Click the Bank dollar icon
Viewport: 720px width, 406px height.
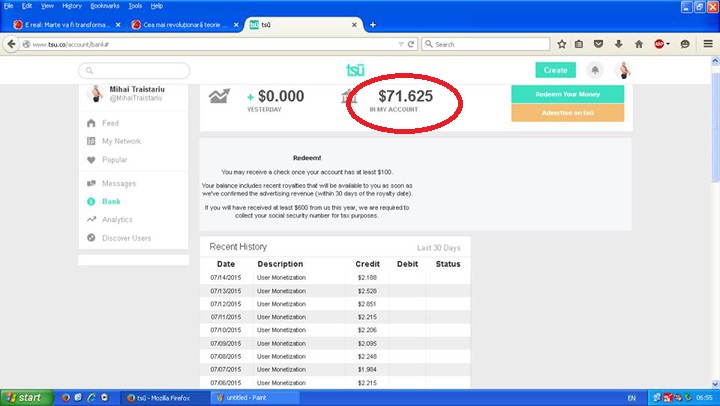pos(91,201)
